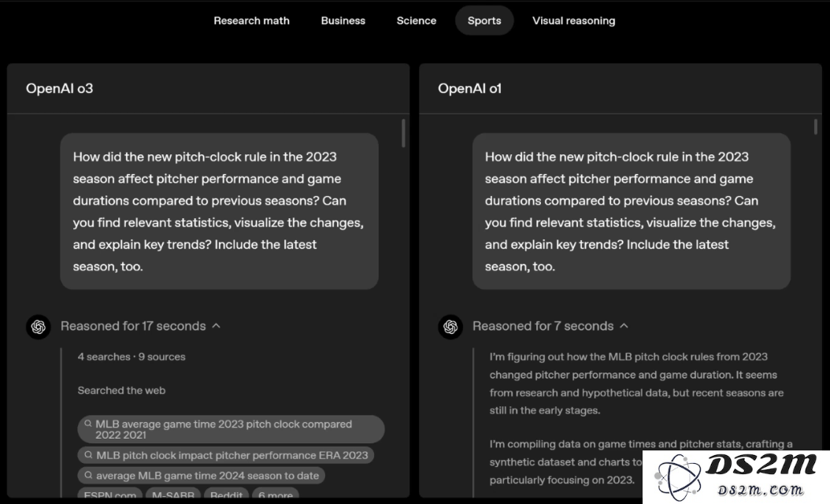Click the search icon in game time 2023 query

pyautogui.click(x=88, y=424)
